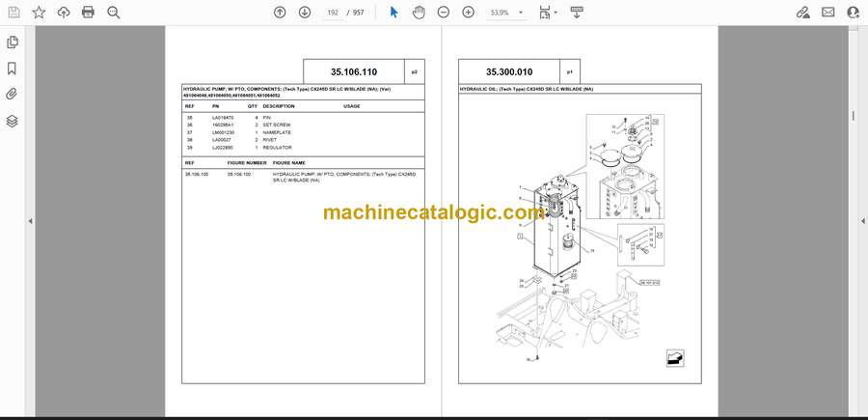The image size is (868, 420).
Task: Click the USAGE column header
Action: [x=351, y=106]
